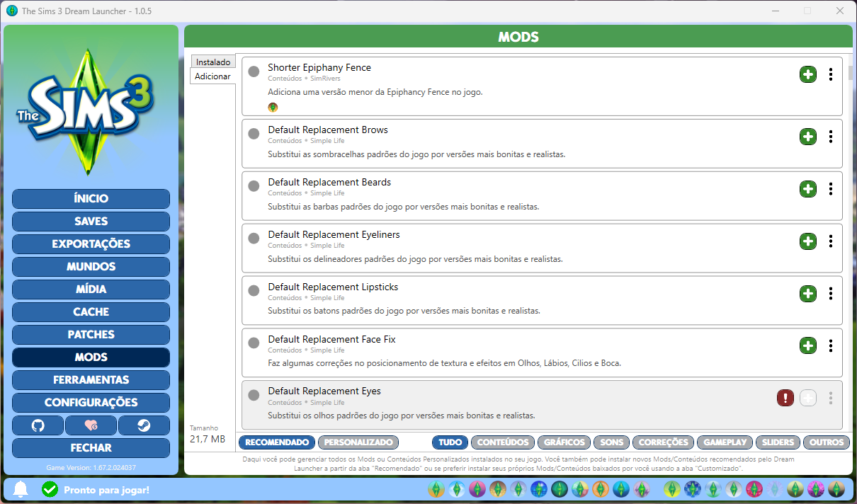Click the 'Game Version: 1.67.2.024037' text
The height and width of the screenshot is (504, 857).
point(91,467)
